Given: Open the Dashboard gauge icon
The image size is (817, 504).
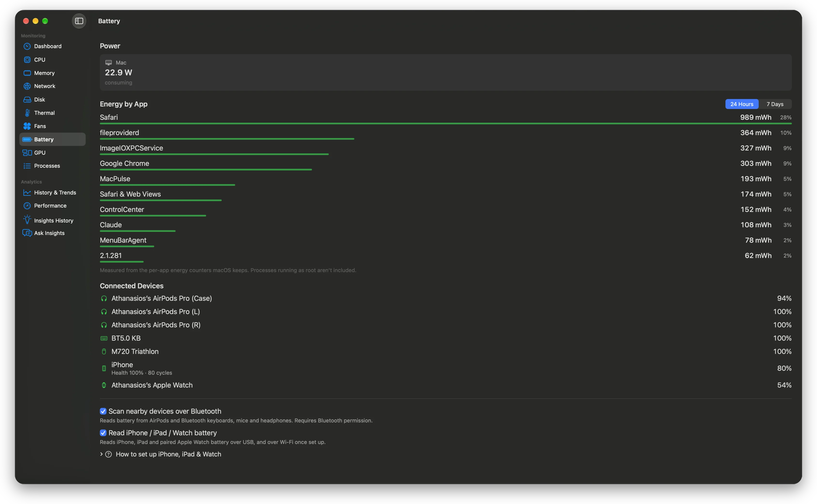Looking at the screenshot, I should (27, 46).
